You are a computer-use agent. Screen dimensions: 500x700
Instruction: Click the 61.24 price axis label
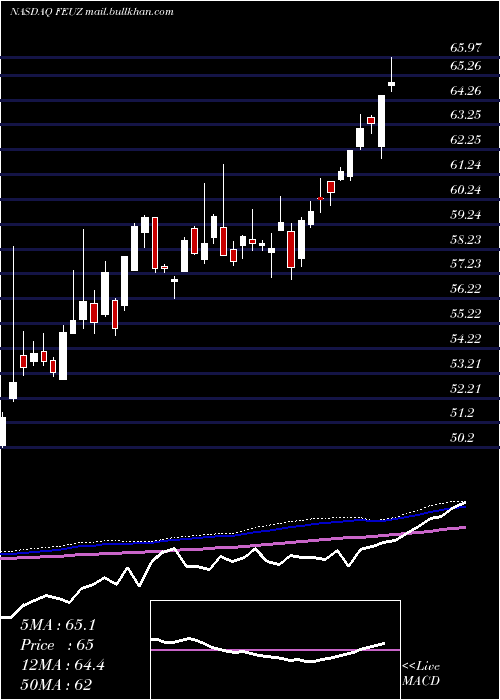pos(466,165)
